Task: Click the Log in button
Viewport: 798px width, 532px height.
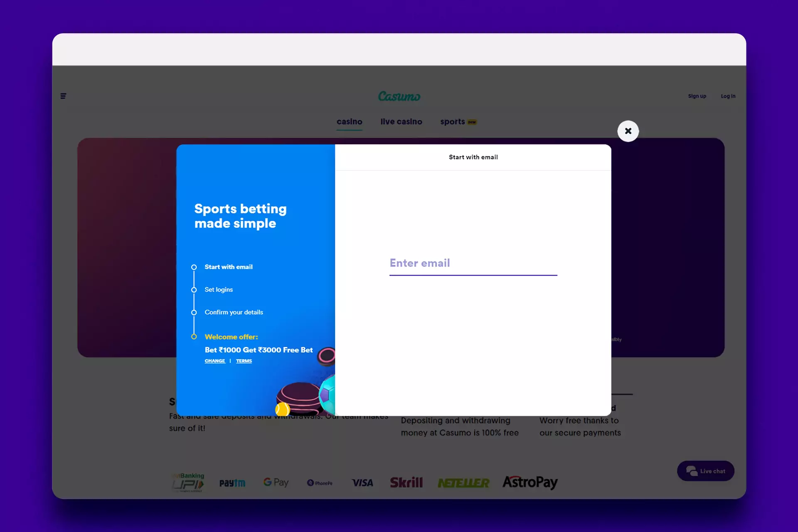Action: pyautogui.click(x=728, y=96)
